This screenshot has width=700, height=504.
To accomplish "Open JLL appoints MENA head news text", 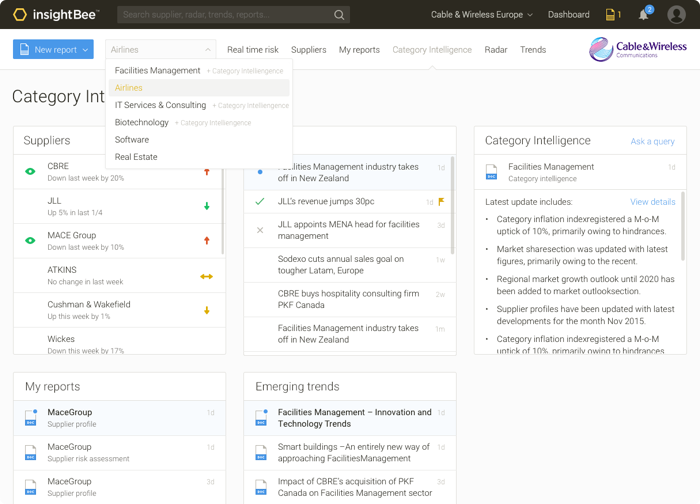I will 348,230.
